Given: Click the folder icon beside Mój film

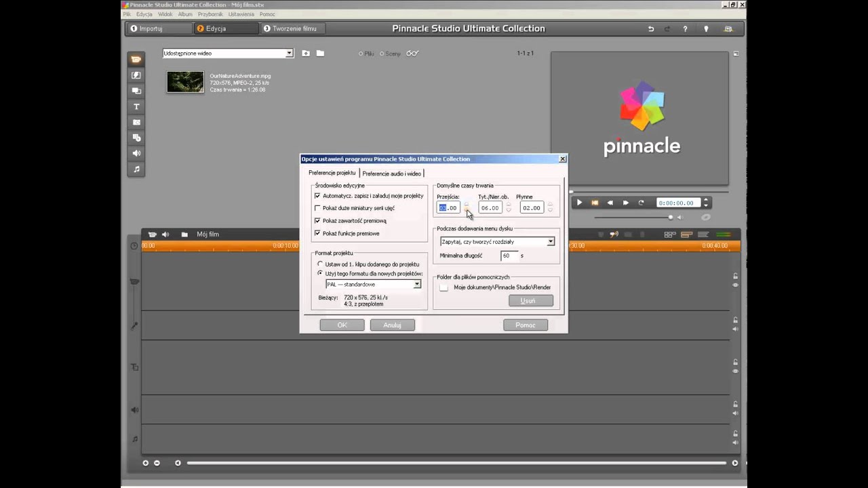Looking at the screenshot, I should tap(184, 235).
